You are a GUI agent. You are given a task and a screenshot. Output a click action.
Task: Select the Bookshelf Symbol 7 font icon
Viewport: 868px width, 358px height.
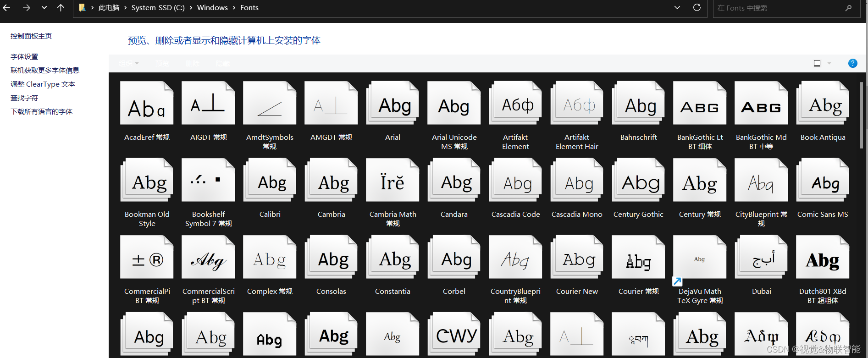208,180
